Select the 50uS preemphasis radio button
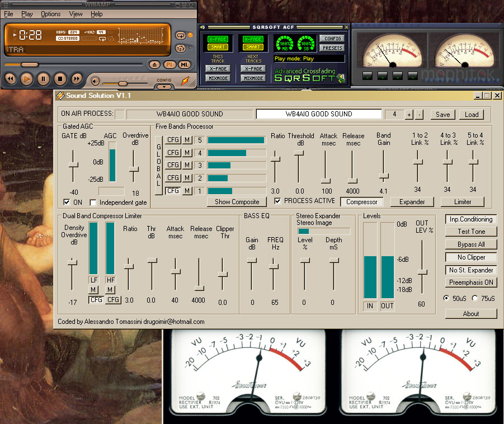Viewport: 504px width, 424px height. (x=446, y=298)
